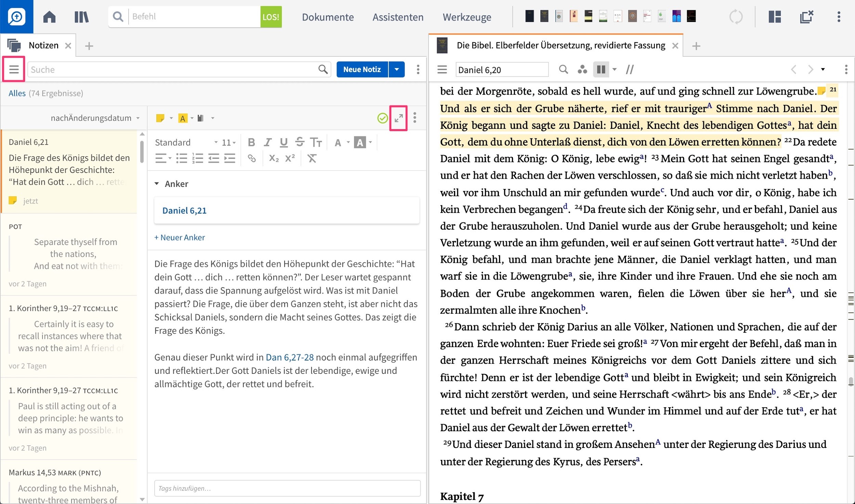
Task: Toggle italic formatting
Action: 267,142
